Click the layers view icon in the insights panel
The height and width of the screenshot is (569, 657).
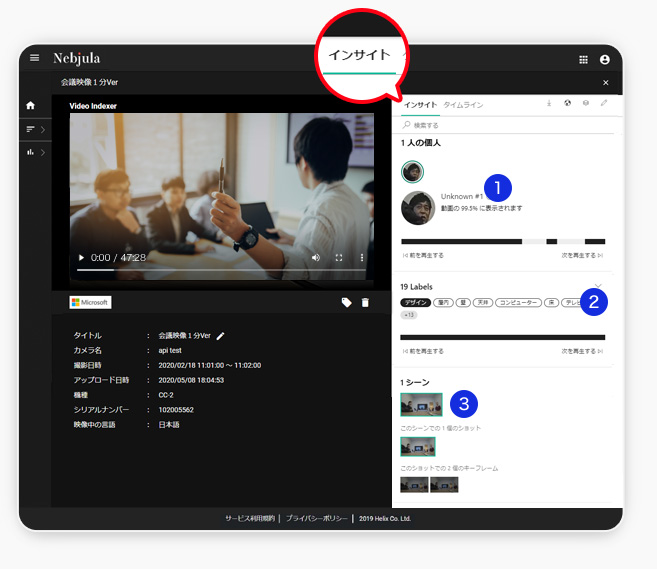point(586,103)
